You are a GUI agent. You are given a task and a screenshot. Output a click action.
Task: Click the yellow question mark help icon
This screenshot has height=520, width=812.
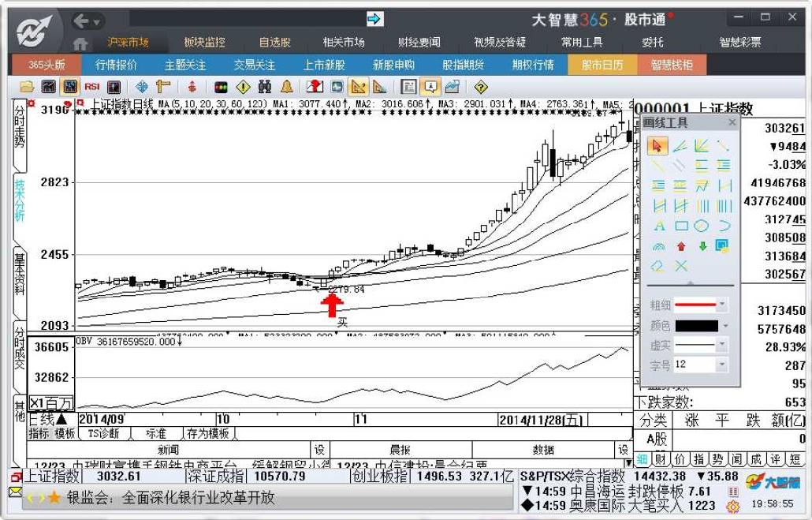[481, 87]
